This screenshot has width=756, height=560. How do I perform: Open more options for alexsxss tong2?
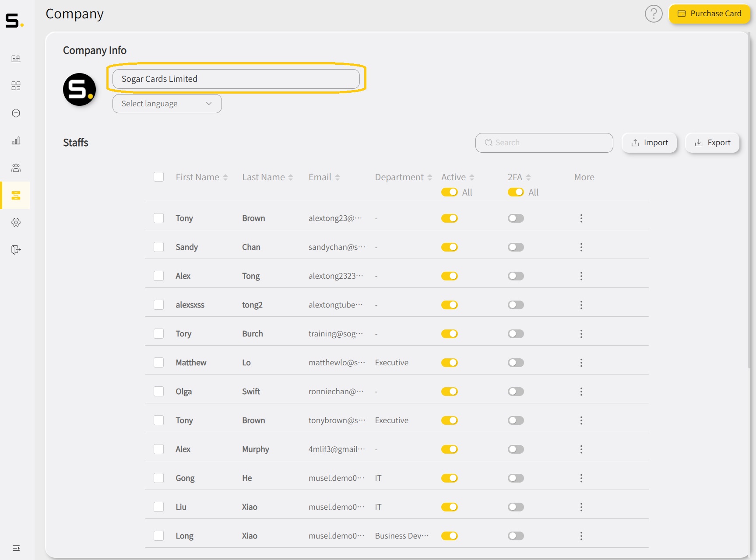click(581, 305)
